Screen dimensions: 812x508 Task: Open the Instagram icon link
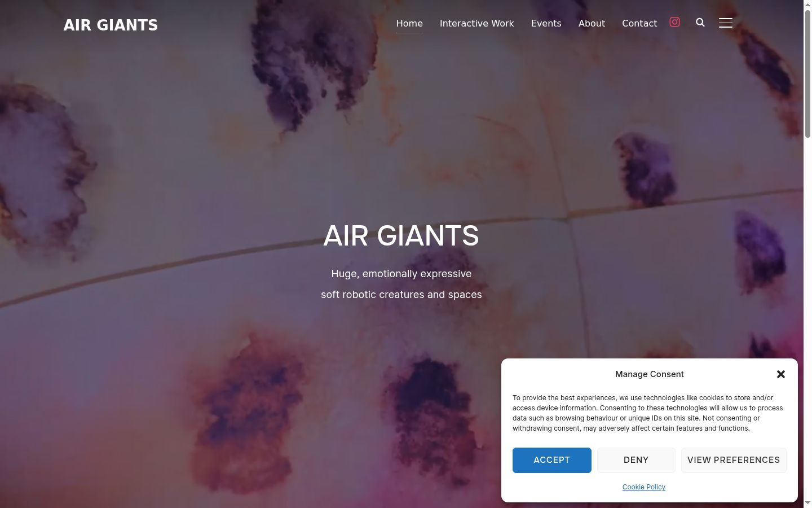[674, 22]
